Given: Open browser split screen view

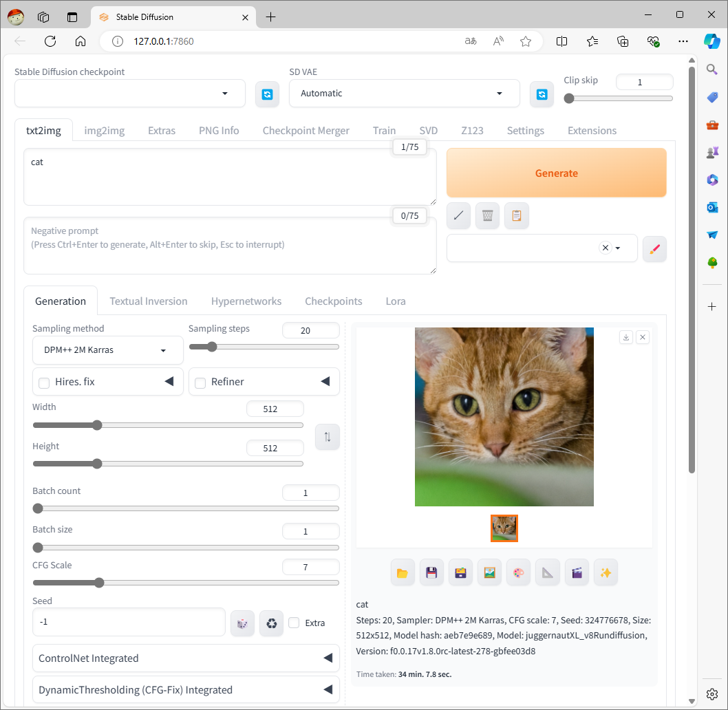Looking at the screenshot, I should click(561, 41).
